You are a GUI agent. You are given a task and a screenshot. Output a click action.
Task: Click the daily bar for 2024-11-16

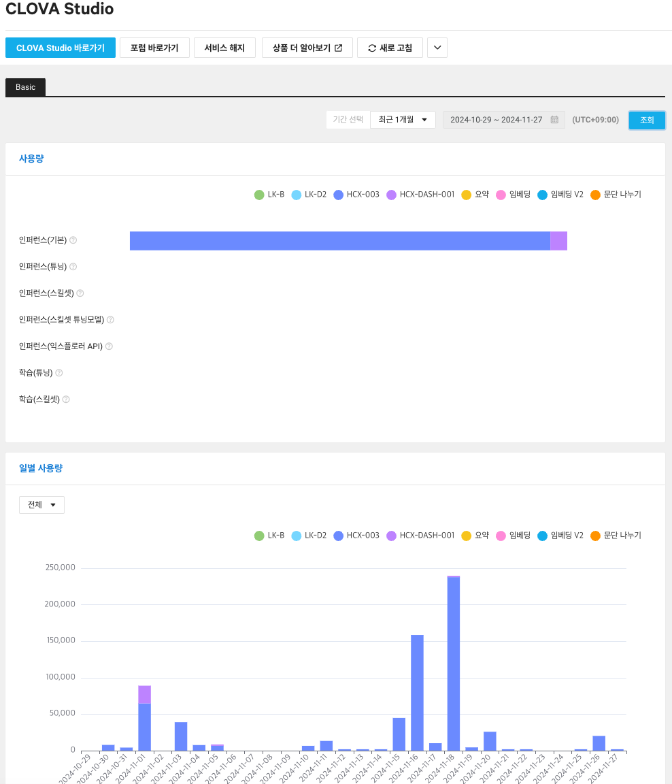tap(417, 693)
